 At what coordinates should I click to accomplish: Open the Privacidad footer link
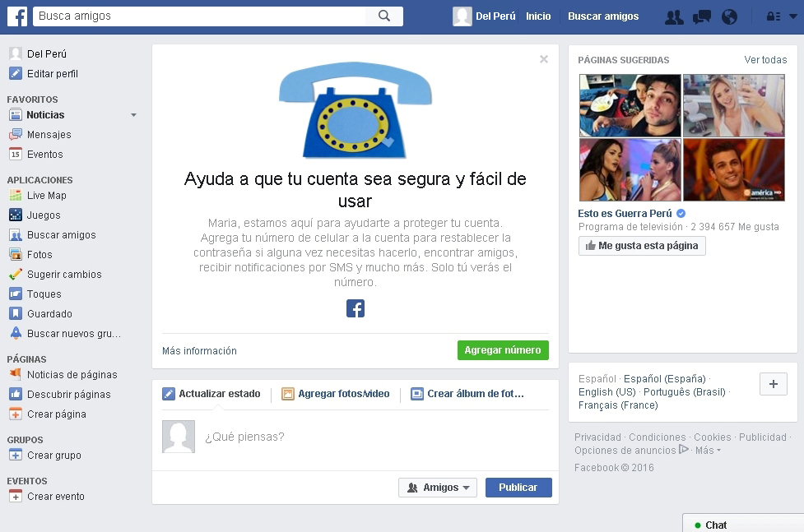click(x=597, y=437)
